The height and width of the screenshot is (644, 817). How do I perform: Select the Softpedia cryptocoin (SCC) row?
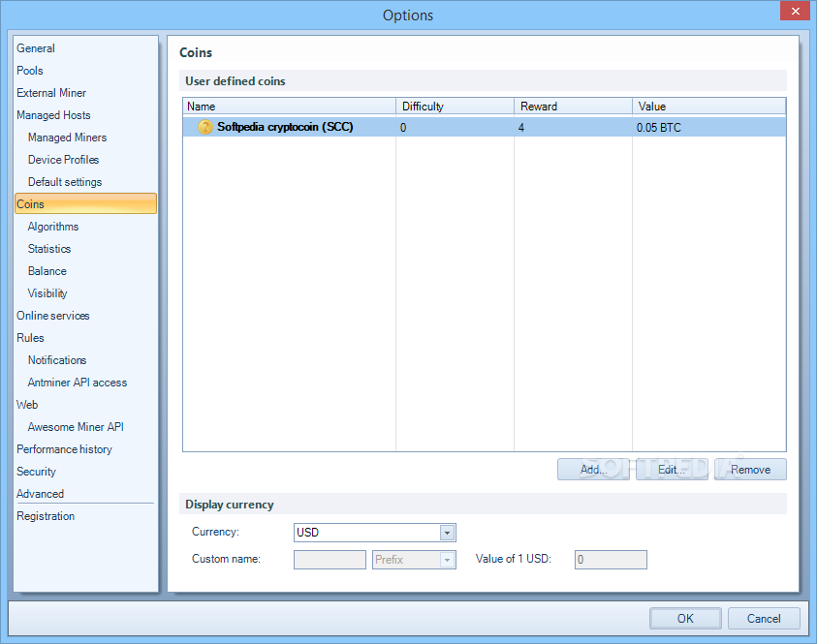[x=484, y=127]
